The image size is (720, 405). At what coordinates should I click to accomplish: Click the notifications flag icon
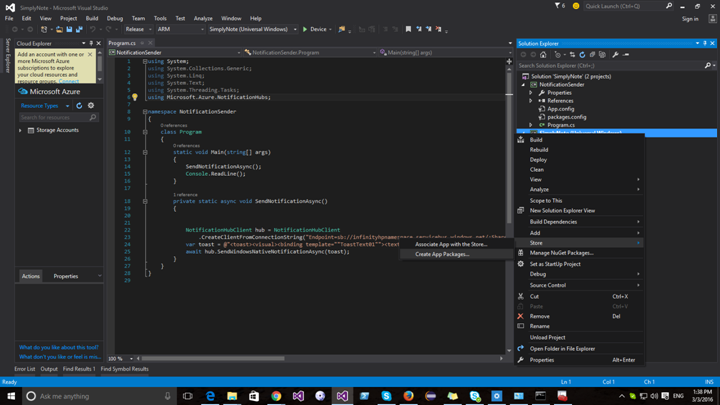(x=558, y=6)
